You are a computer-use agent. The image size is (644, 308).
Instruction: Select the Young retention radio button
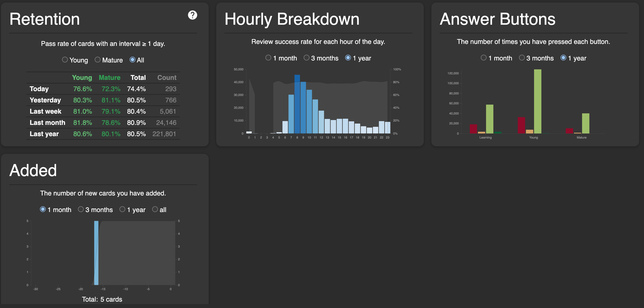pyautogui.click(x=65, y=60)
